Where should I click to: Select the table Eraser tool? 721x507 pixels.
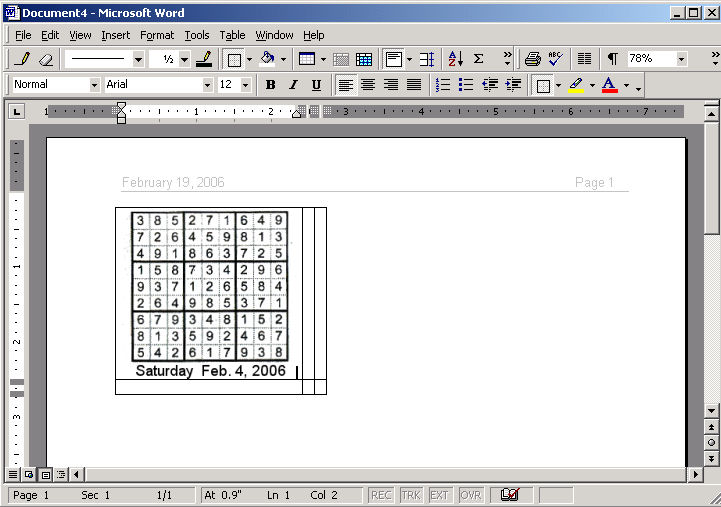click(45, 60)
